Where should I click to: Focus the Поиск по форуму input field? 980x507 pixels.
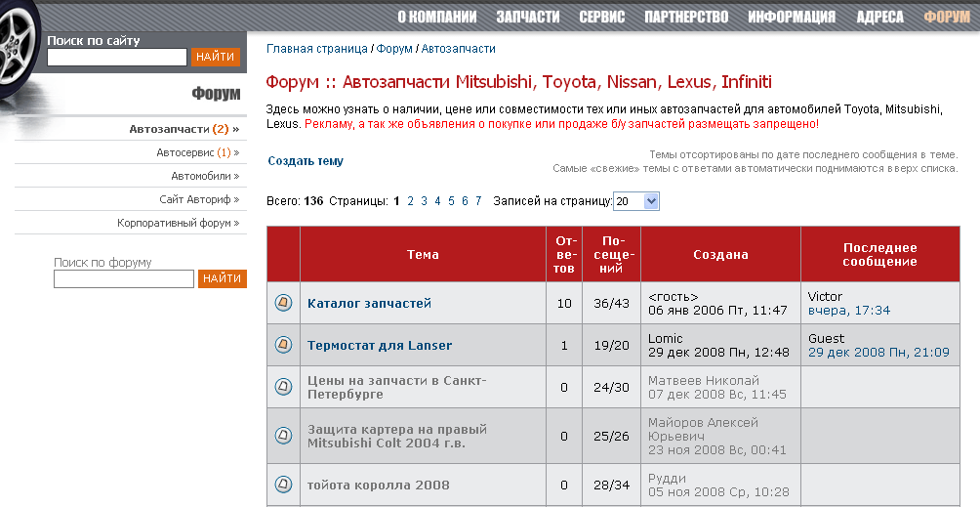[x=123, y=279]
